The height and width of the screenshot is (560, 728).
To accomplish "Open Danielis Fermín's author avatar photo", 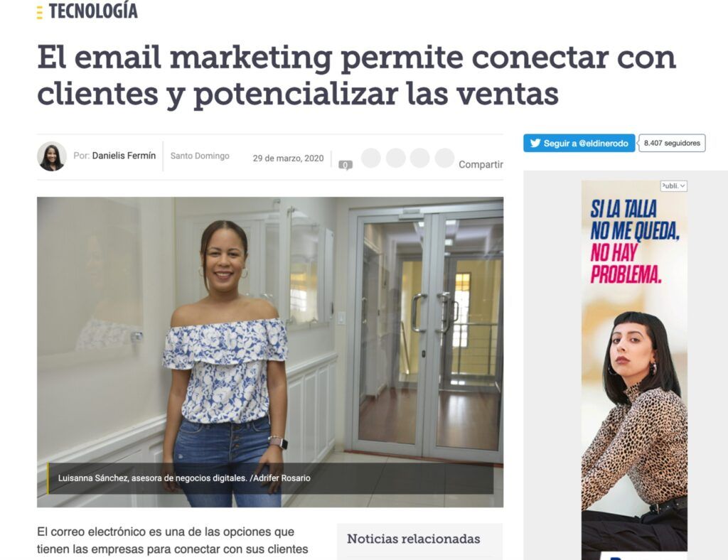I will [x=52, y=156].
